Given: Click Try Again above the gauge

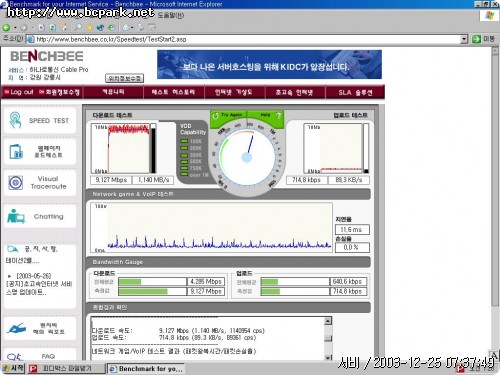Looking at the screenshot, I should pos(229,115).
